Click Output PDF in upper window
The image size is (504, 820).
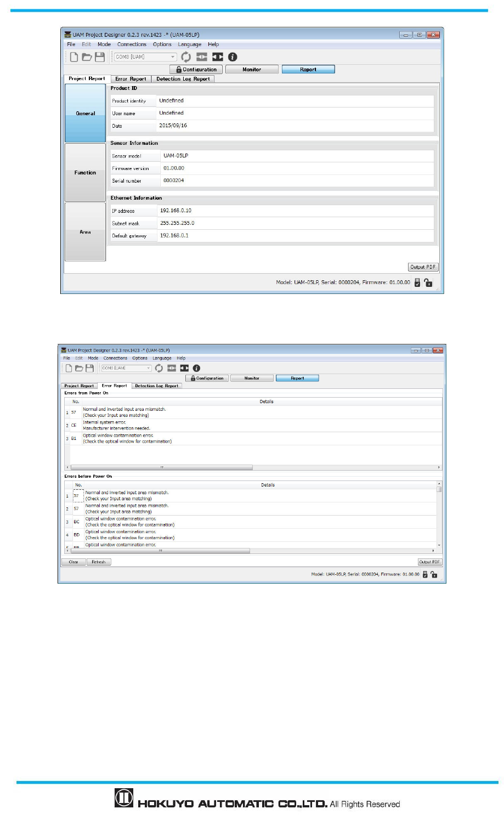423,267
